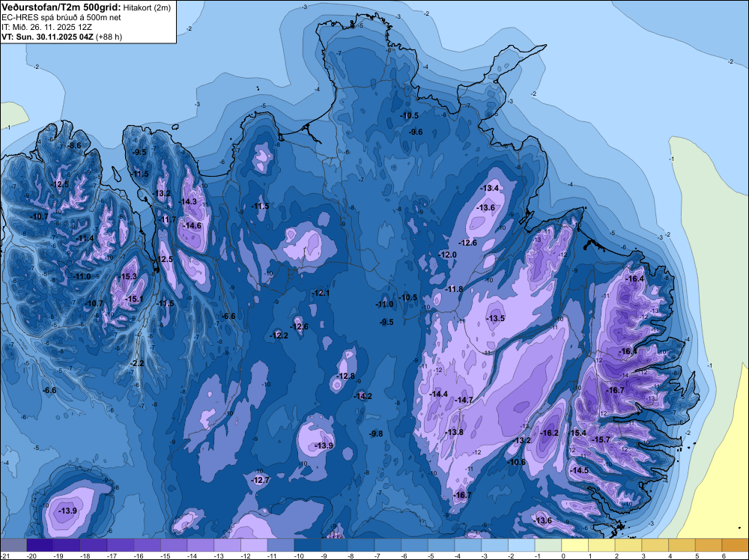Click the -14.5 temperature label

580,470
